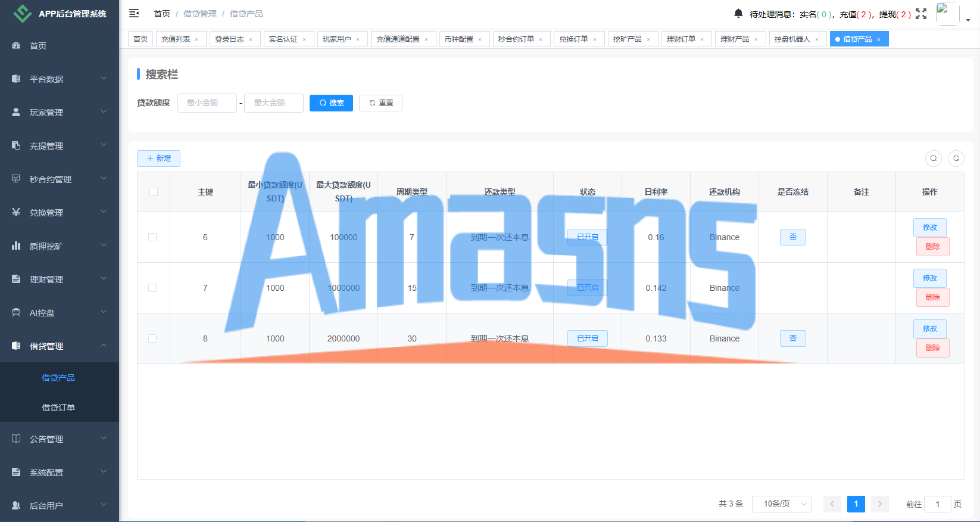Screen dimensions: 980x522
Task: Click the 重置 reset button
Action: point(380,102)
